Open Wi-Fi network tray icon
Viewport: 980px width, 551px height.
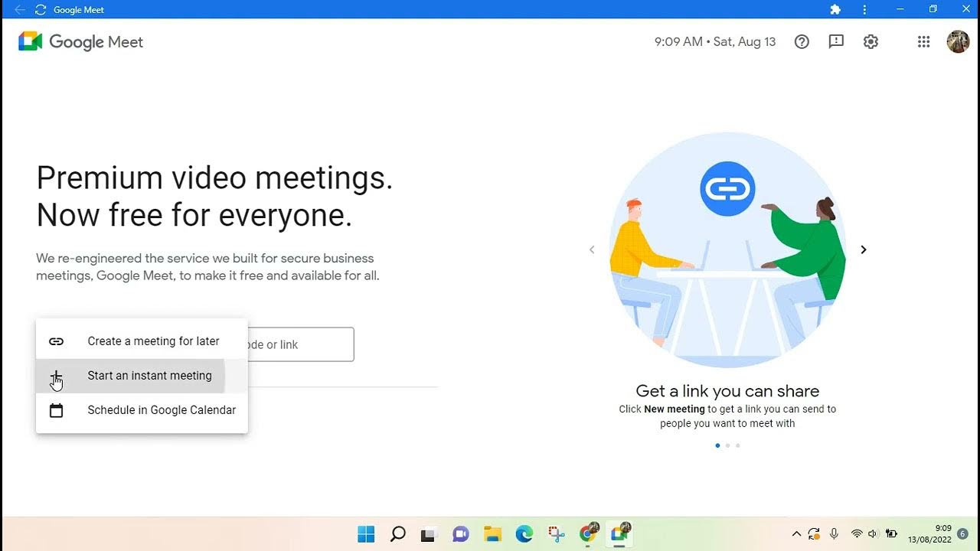pos(857,534)
